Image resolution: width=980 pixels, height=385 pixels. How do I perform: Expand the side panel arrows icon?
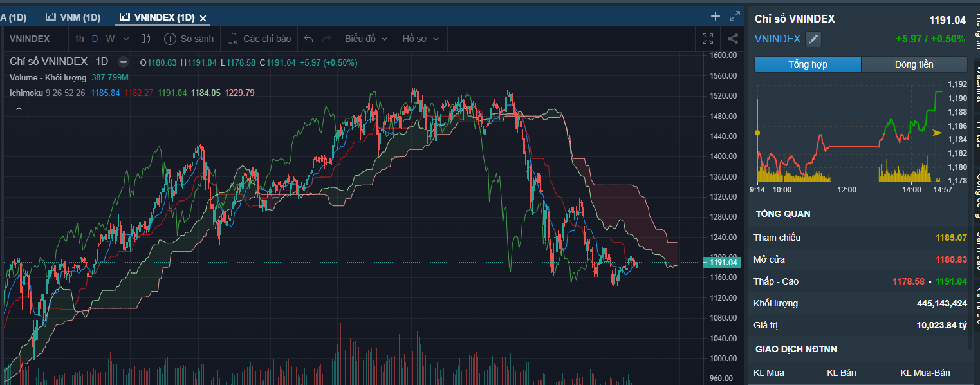735,16
